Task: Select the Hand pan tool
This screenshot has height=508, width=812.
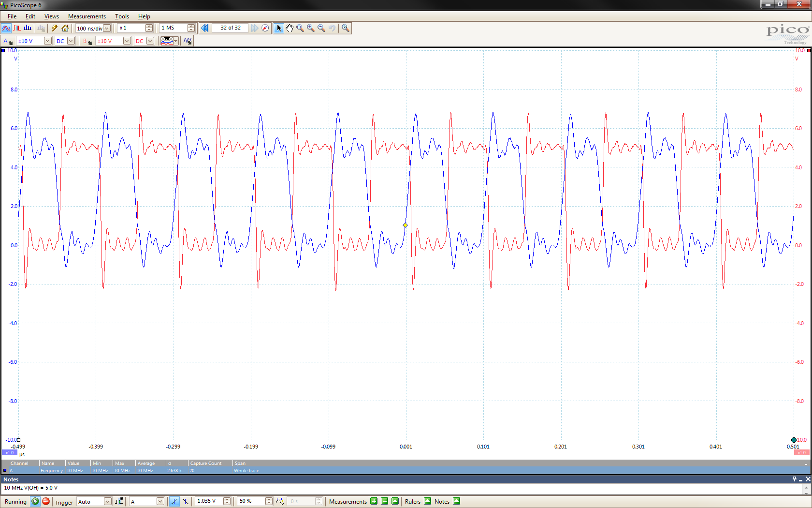Action: point(290,28)
